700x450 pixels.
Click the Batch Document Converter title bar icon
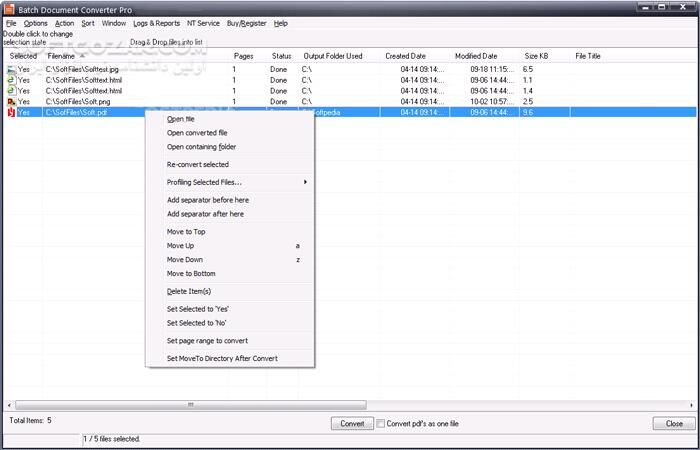tap(9, 8)
